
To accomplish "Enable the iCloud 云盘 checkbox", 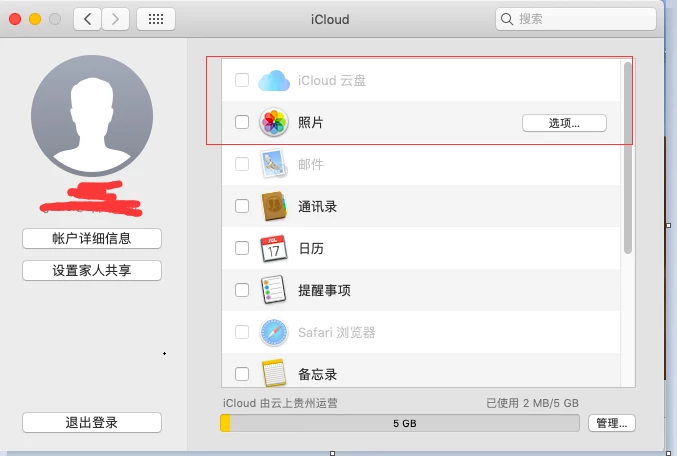I will coord(242,80).
